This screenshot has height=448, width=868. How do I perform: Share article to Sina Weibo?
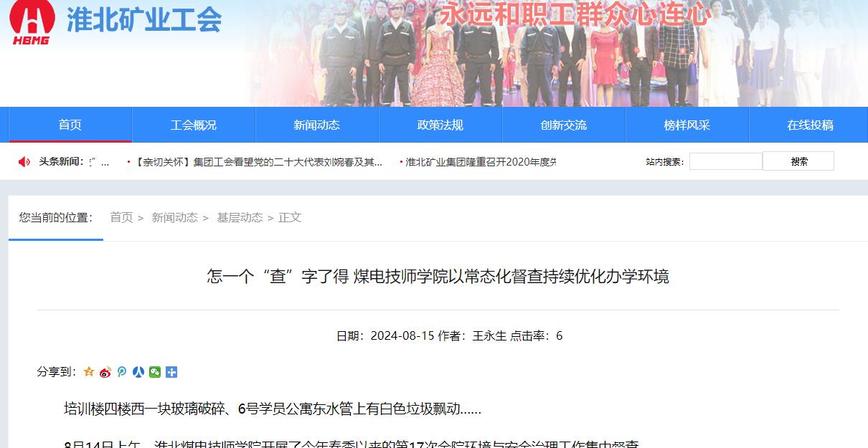[x=105, y=372]
